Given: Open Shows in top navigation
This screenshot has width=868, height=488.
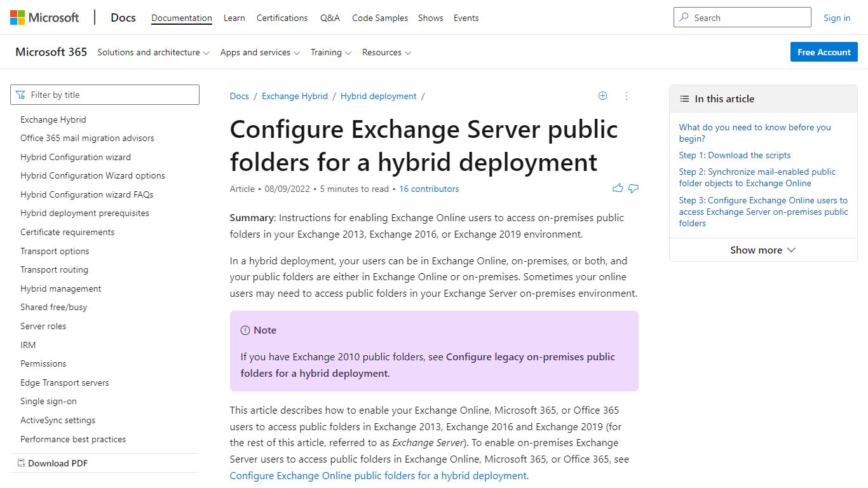Looking at the screenshot, I should click(x=431, y=18).
